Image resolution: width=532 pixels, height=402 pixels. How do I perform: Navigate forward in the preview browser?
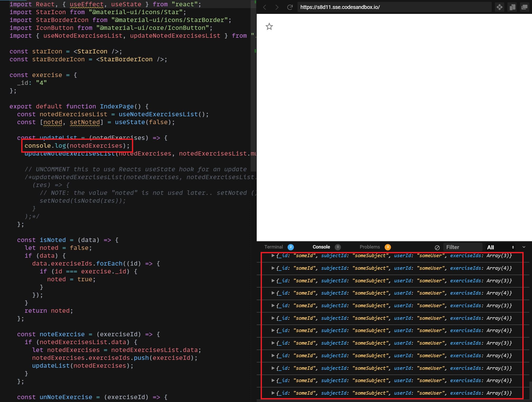(x=277, y=7)
